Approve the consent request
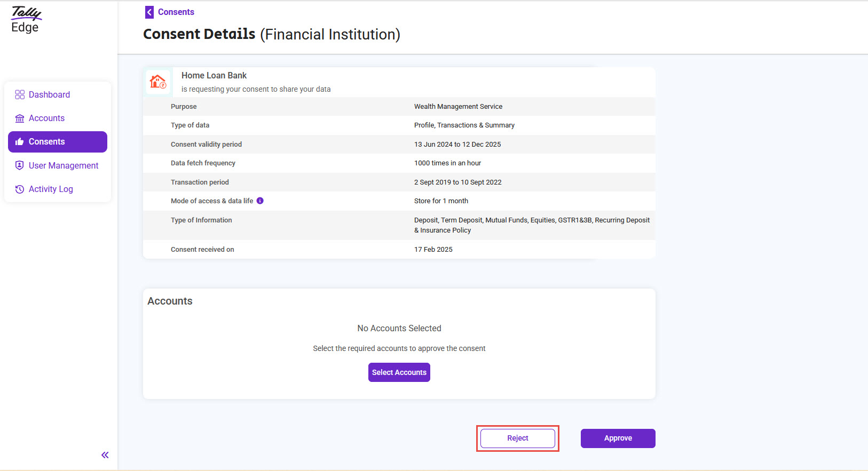The height and width of the screenshot is (471, 868). click(x=618, y=438)
